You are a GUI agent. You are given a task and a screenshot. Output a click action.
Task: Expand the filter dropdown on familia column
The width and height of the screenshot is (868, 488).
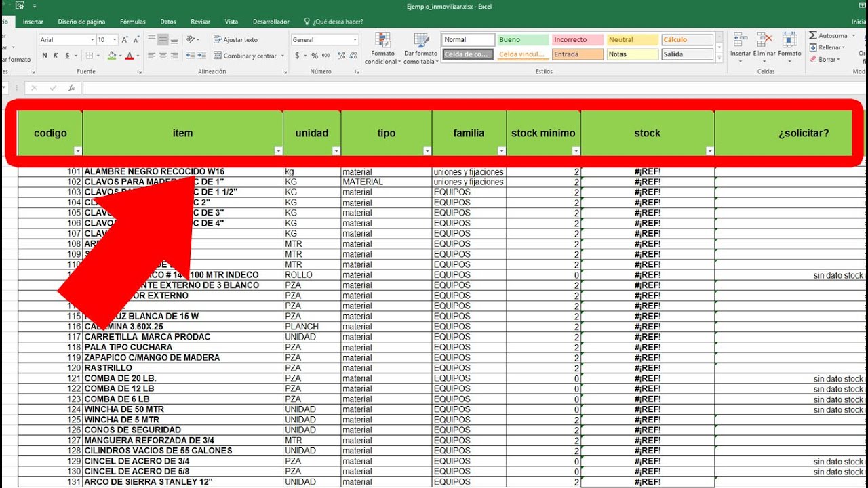501,151
